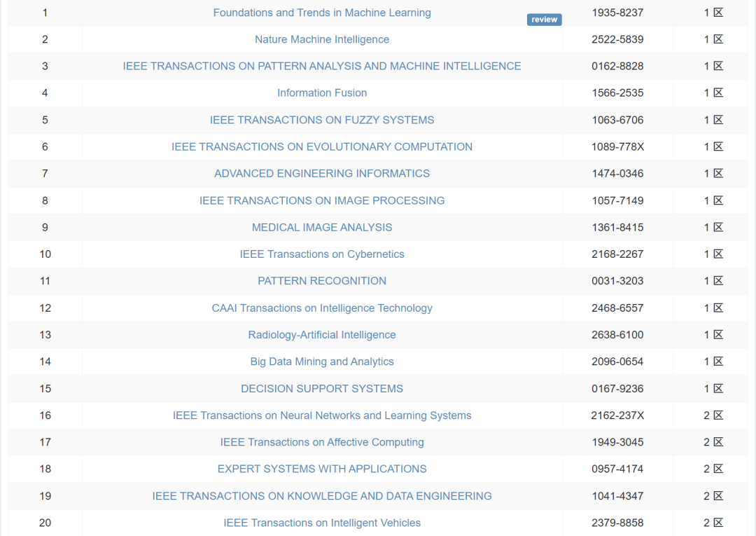Select ISSN 1361-8415 cell
Screen dimensions: 756x536
[617, 227]
